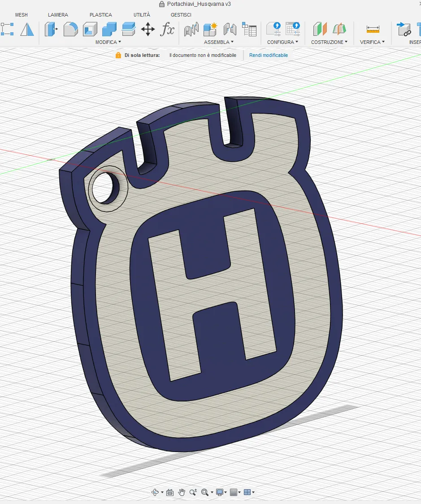Click the Look At navigation icon
This screenshot has width=421, height=504.
[170, 492]
